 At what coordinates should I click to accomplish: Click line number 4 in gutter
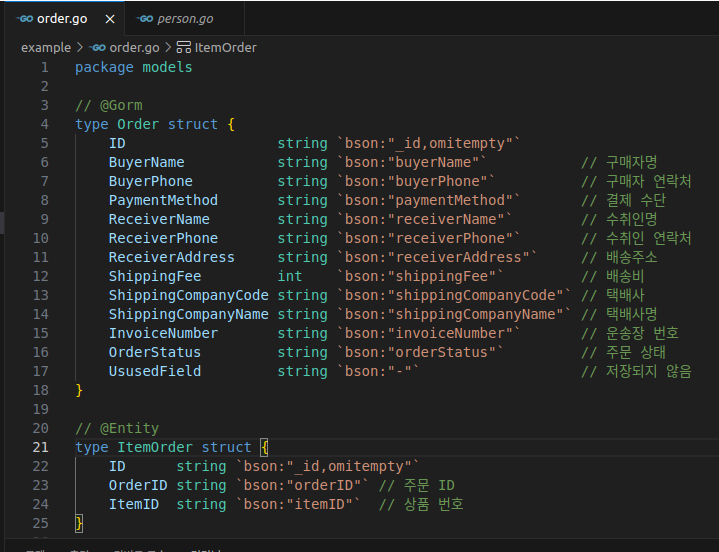[44, 124]
